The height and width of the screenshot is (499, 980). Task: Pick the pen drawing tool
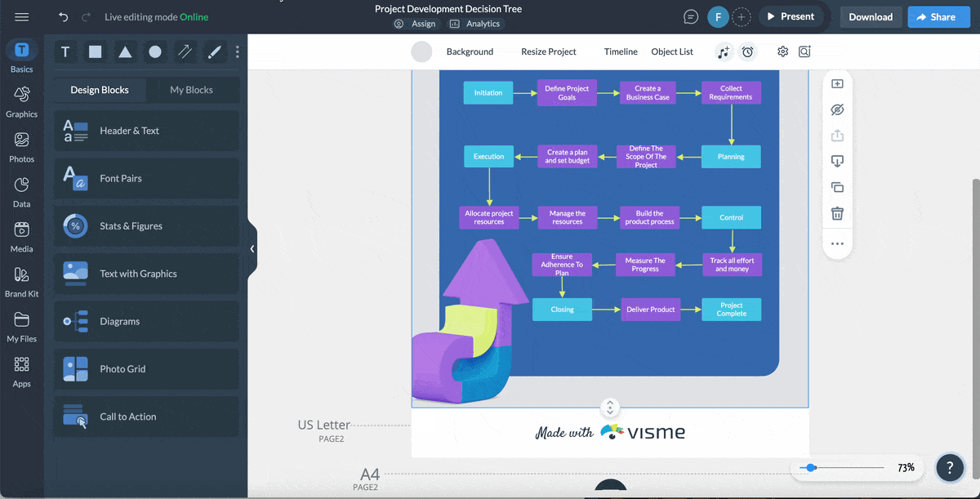pos(215,52)
